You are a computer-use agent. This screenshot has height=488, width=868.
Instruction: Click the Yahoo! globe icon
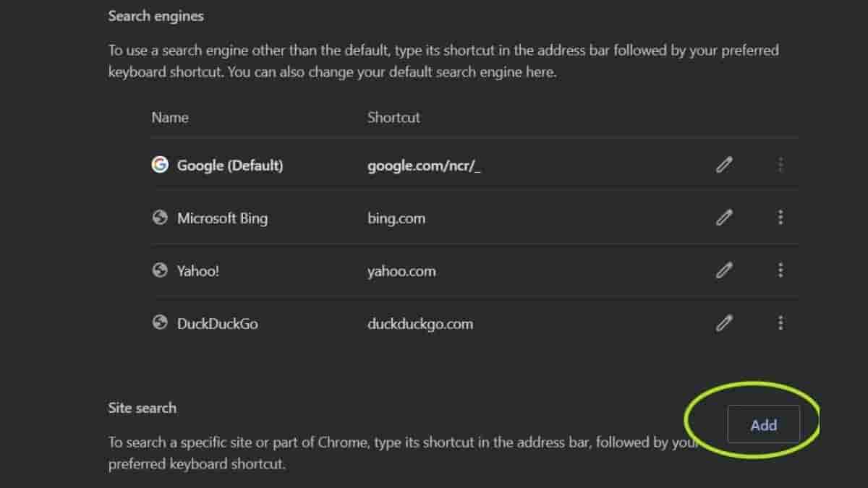coord(160,270)
